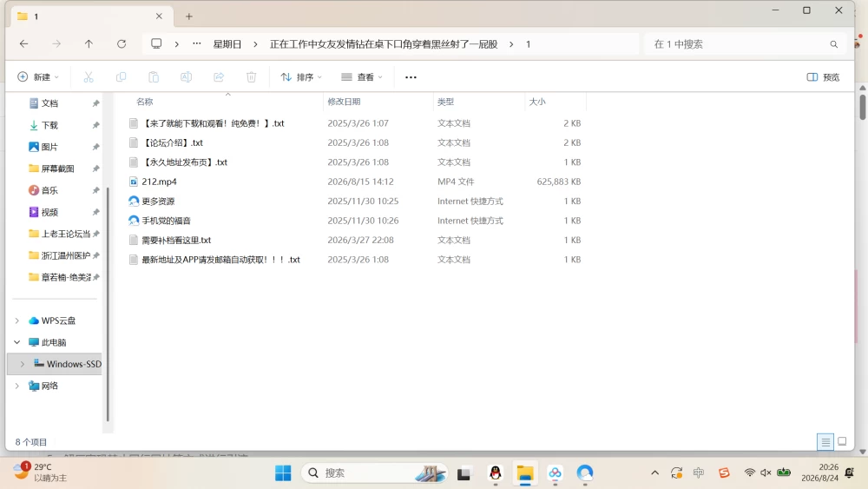Switch to details view in status bar
This screenshot has height=489, width=868.
pos(825,442)
